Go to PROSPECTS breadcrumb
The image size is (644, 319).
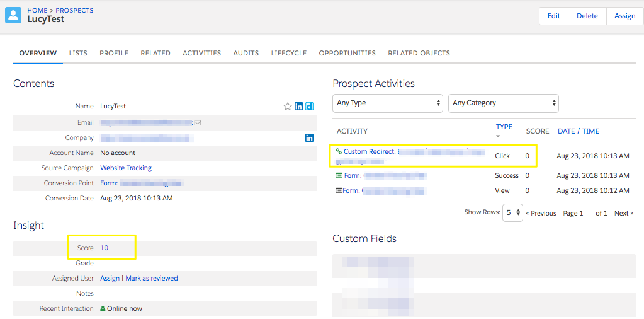(74, 10)
